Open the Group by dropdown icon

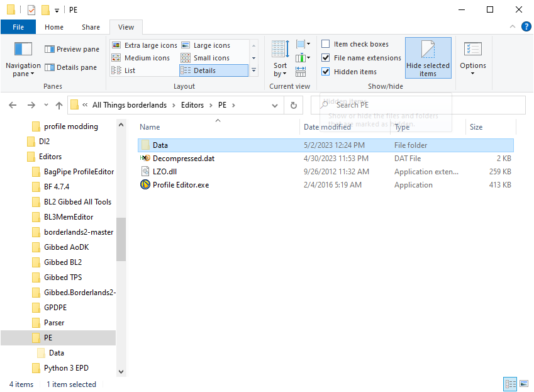pyautogui.click(x=303, y=44)
